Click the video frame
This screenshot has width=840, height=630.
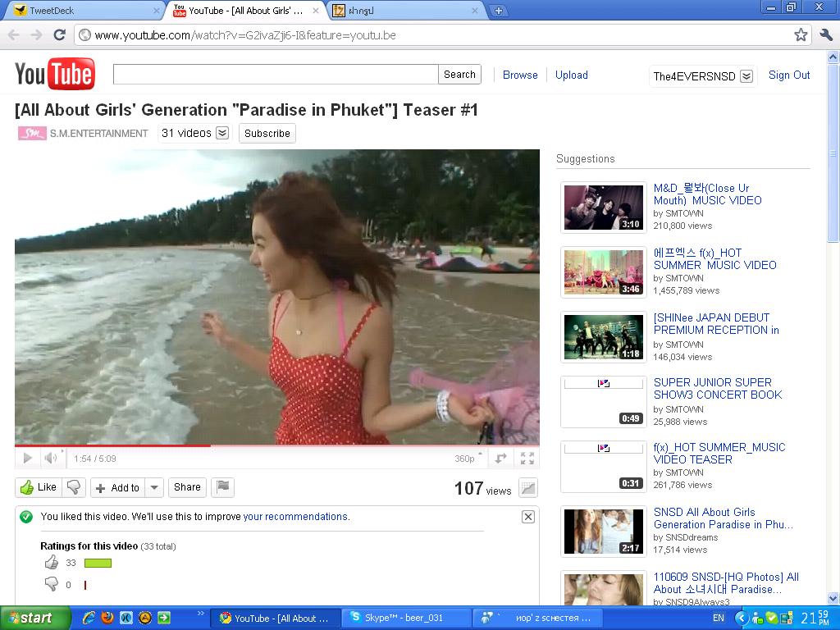point(277,297)
